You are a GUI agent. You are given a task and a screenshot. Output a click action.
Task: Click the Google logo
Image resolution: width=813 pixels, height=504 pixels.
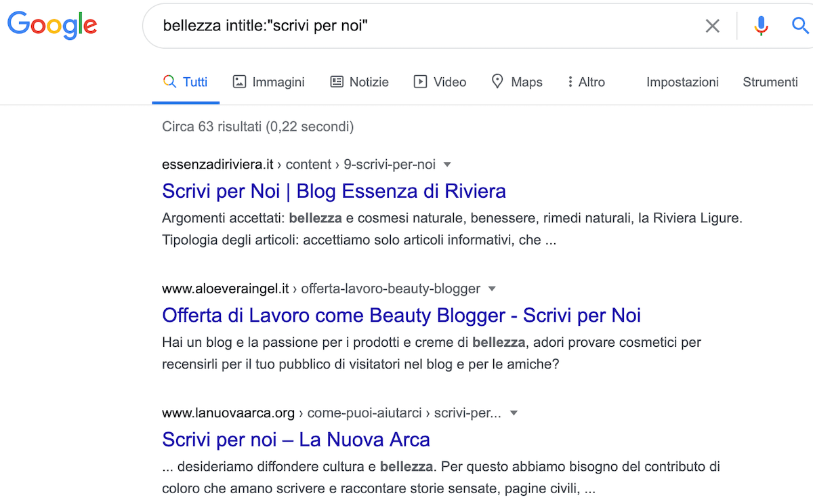[52, 25]
